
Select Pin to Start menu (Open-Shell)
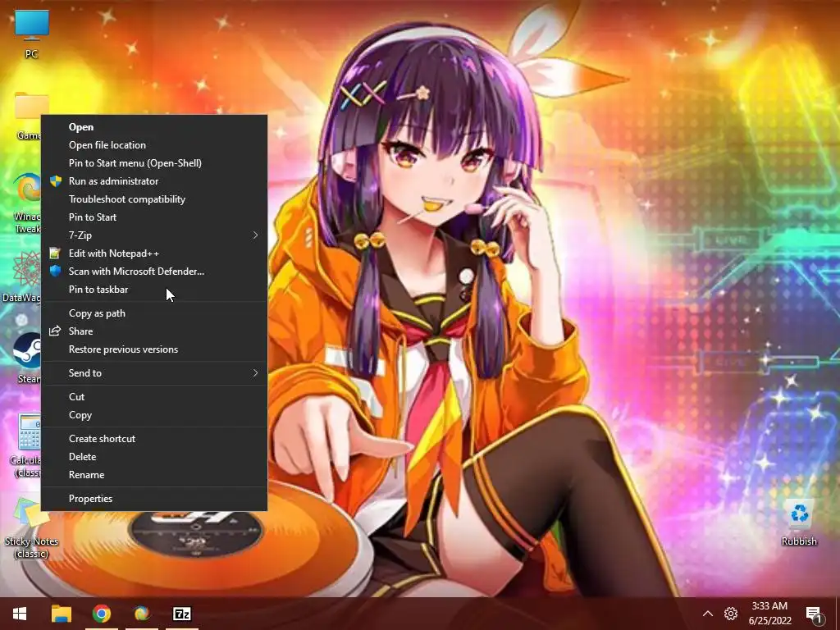(154, 163)
